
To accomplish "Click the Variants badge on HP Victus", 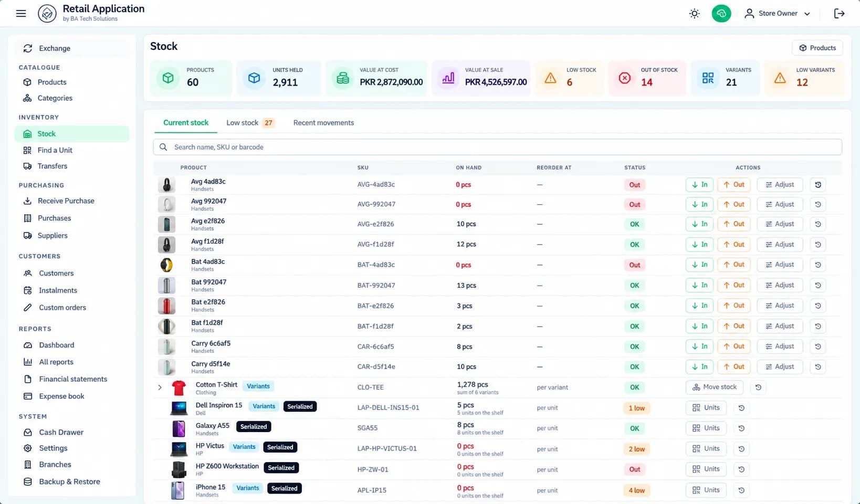I will point(244,447).
